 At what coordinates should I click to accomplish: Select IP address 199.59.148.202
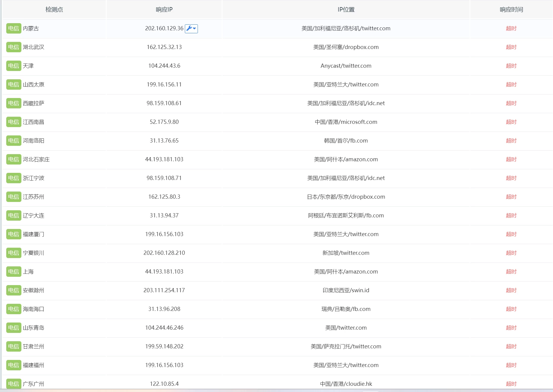pos(164,347)
